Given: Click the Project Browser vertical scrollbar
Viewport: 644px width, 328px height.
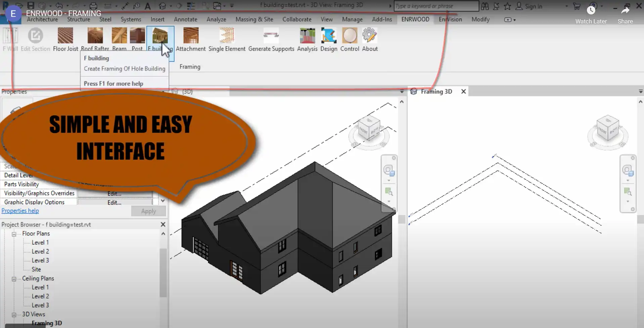Looking at the screenshot, I should tap(163, 272).
